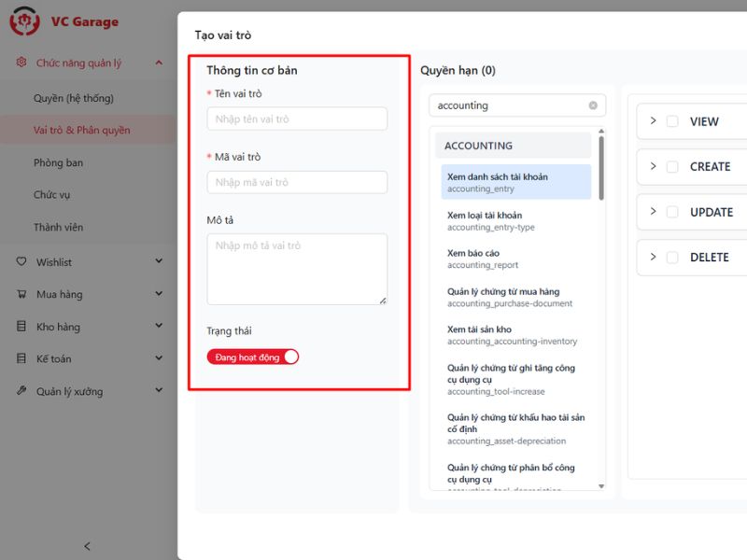Tick the DELETE permission checkbox
This screenshot has height=560, width=747.
point(672,257)
